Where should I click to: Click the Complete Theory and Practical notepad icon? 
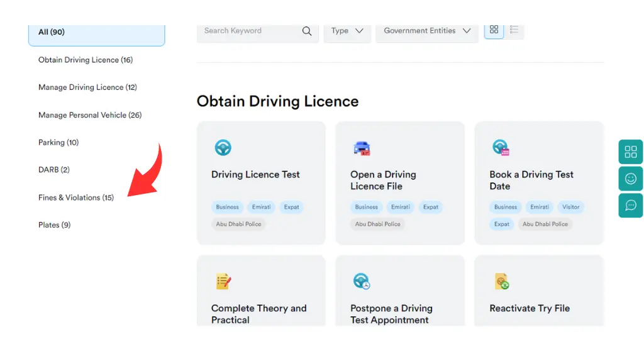pos(223,282)
